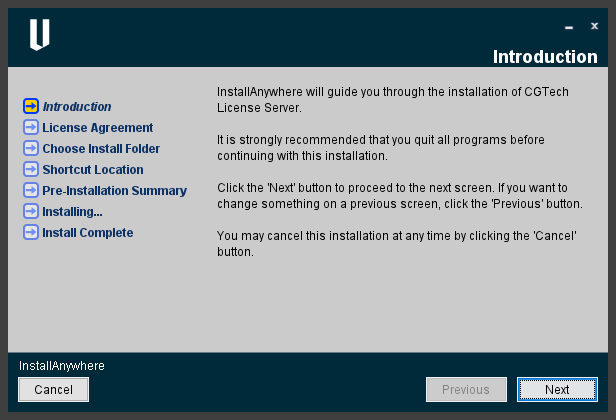
Task: Minimize the installer window
Action: click(569, 28)
